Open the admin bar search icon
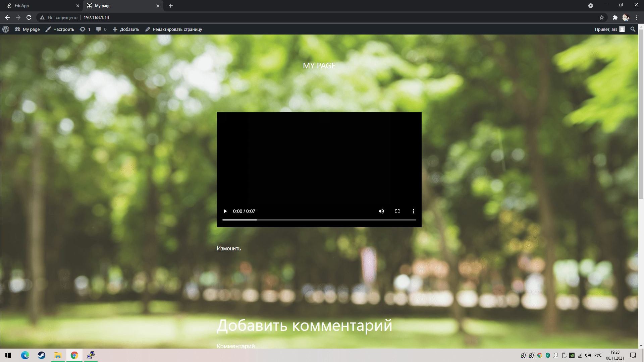 pyautogui.click(x=633, y=29)
